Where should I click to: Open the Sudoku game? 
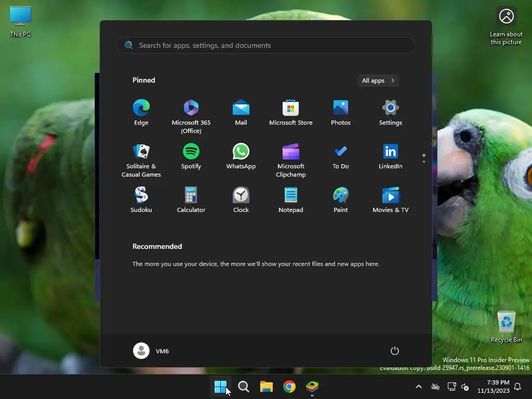[141, 200]
